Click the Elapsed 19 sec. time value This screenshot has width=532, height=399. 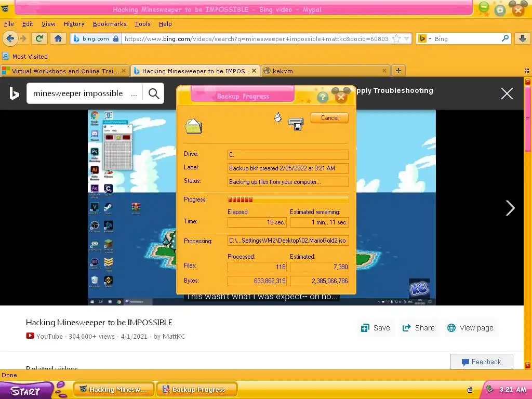tap(257, 222)
